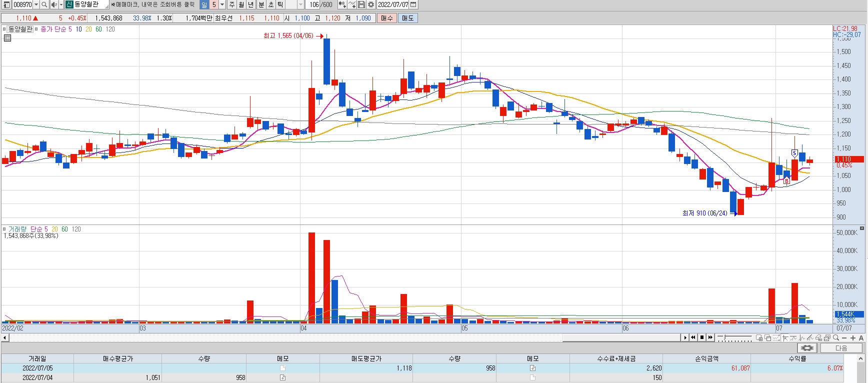868x383 pixels.
Task: Click the date field 2022/07/07
Action: (x=393, y=4)
